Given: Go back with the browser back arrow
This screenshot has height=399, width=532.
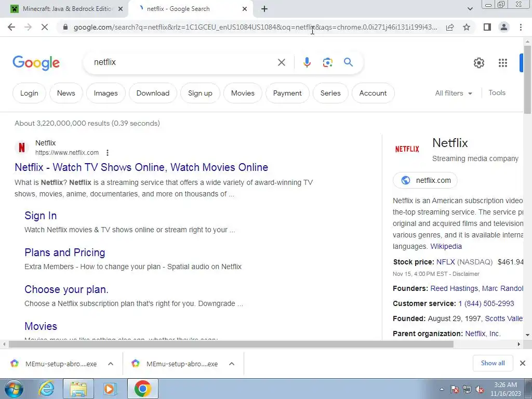Looking at the screenshot, I should tap(11, 27).
